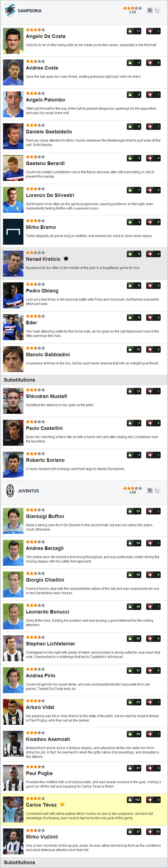Open Shkodran Mustafi's player name link

click(x=46, y=396)
